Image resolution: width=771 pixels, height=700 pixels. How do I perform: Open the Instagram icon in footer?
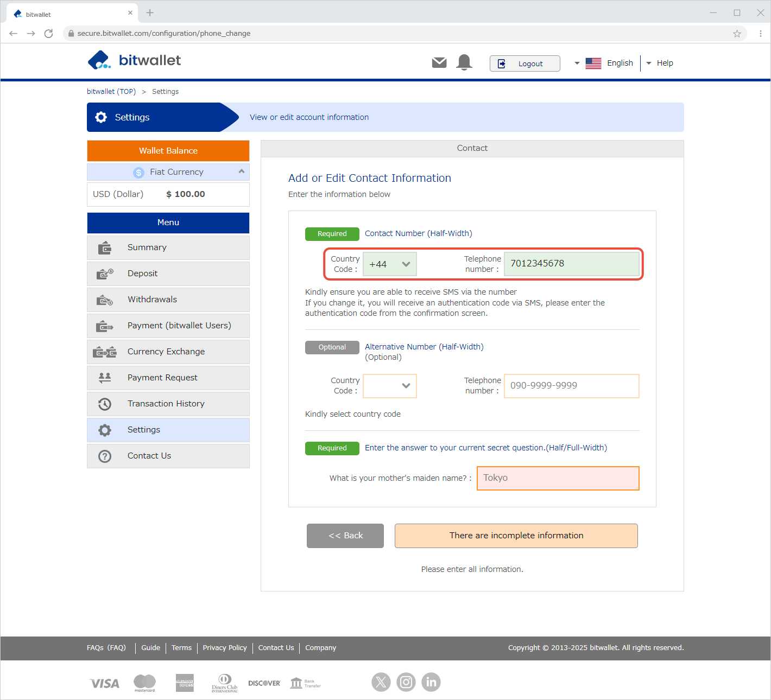click(406, 682)
